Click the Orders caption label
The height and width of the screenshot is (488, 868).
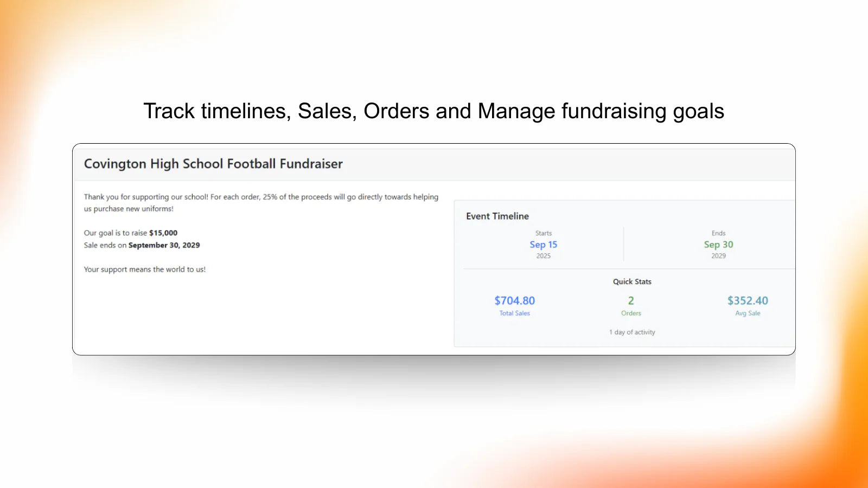(x=631, y=313)
